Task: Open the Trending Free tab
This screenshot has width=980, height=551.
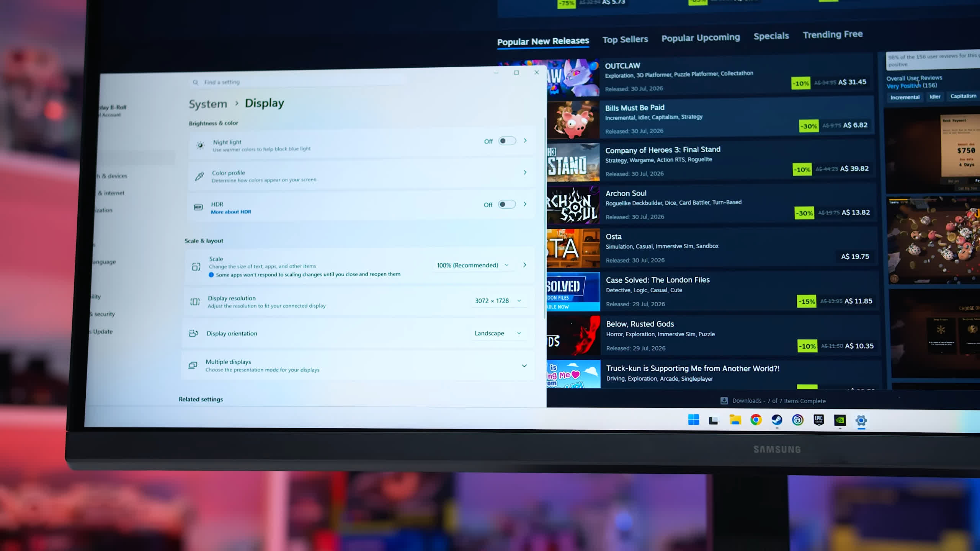Action: pyautogui.click(x=833, y=34)
